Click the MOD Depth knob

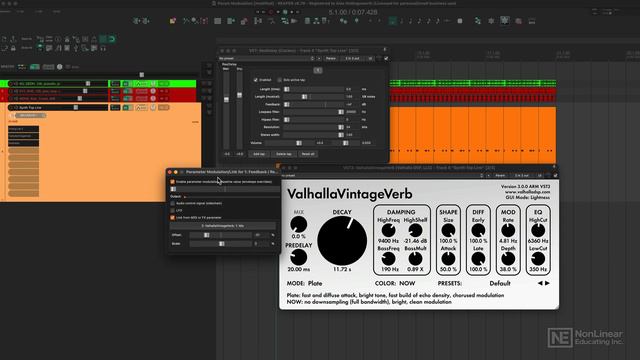pos(508,258)
